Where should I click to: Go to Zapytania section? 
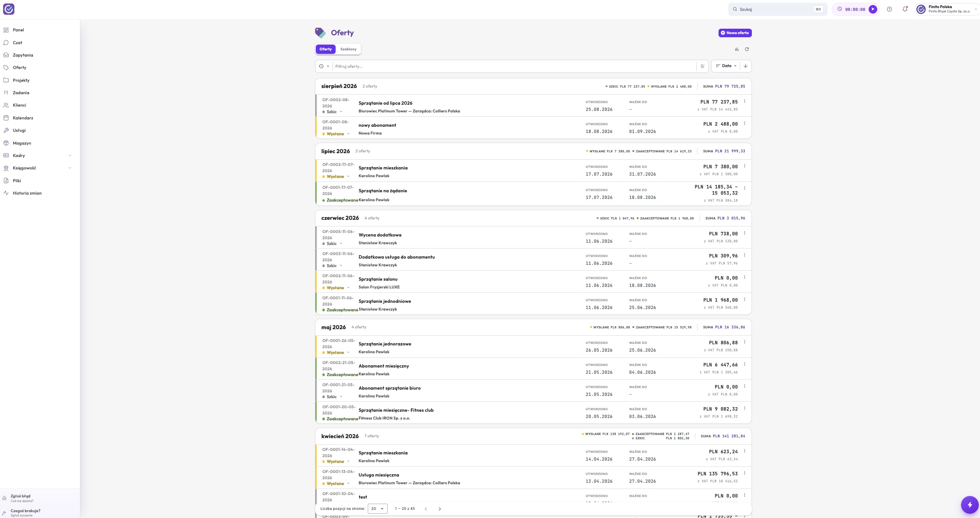[23, 55]
